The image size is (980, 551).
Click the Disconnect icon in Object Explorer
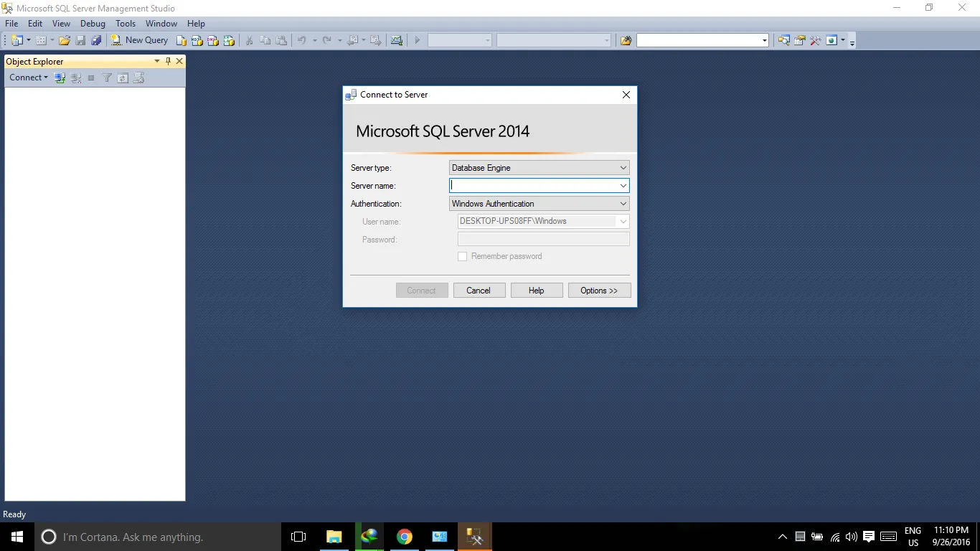click(75, 77)
